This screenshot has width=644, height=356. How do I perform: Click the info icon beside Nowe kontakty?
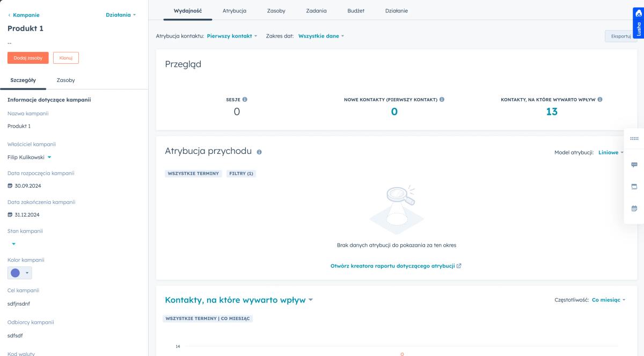(x=442, y=100)
